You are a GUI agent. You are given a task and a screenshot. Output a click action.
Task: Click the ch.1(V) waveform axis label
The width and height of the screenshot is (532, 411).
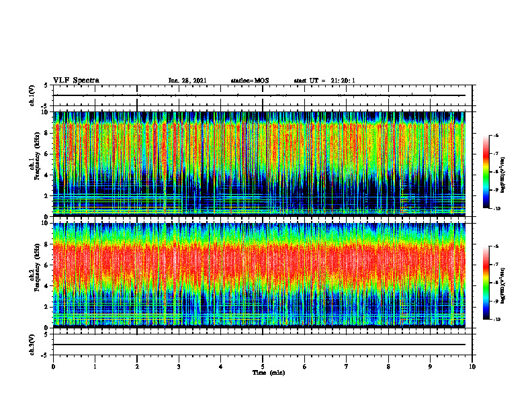click(32, 95)
